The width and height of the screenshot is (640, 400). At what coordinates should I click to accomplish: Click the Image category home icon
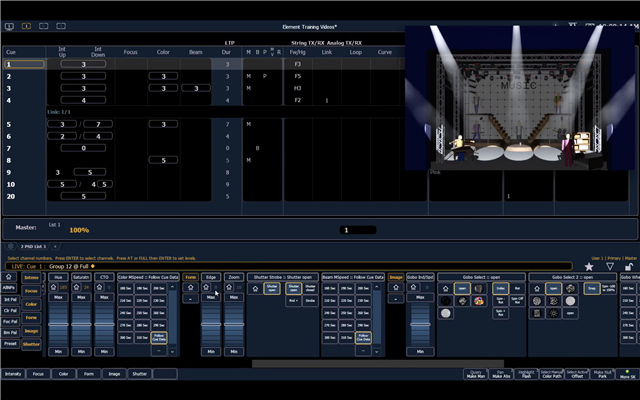click(x=396, y=287)
